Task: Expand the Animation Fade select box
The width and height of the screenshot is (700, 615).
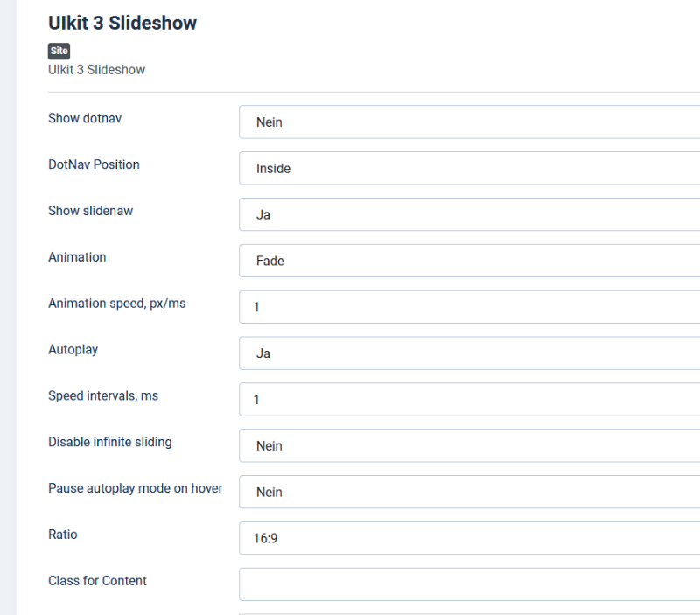Action: [469, 261]
